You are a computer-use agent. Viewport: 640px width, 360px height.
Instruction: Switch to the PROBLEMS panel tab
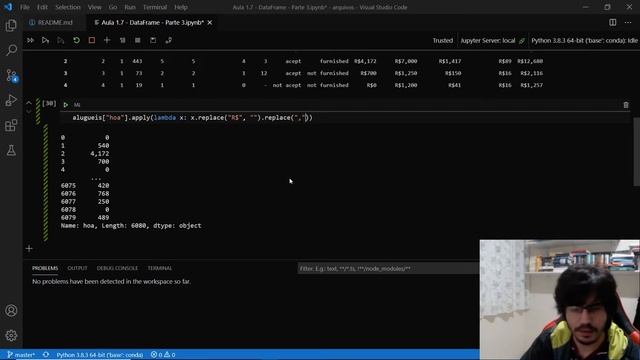(45, 268)
